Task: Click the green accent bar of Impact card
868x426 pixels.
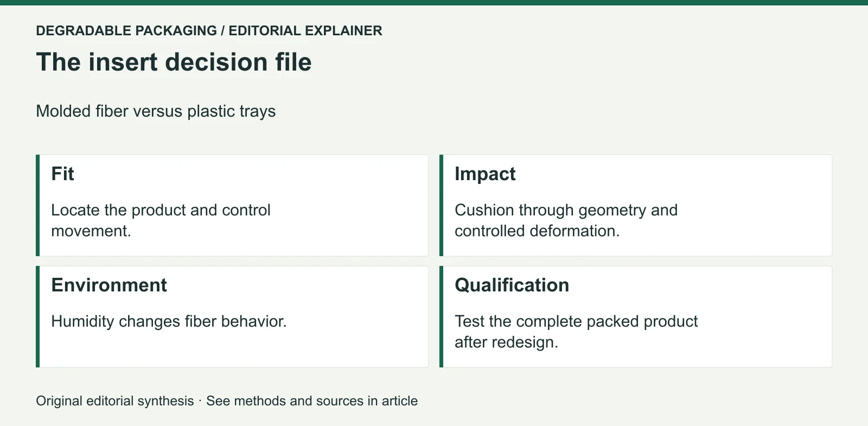Action: (x=442, y=205)
